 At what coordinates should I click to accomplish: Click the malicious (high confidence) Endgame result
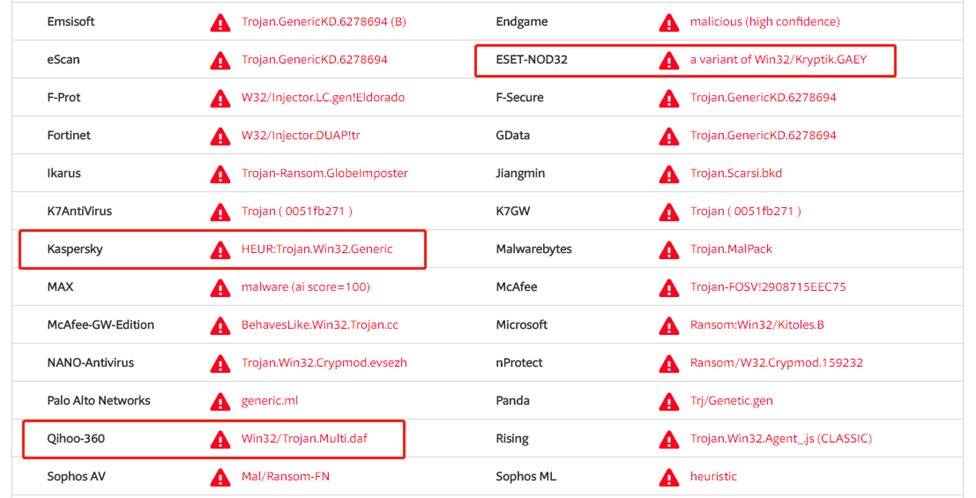(x=765, y=22)
